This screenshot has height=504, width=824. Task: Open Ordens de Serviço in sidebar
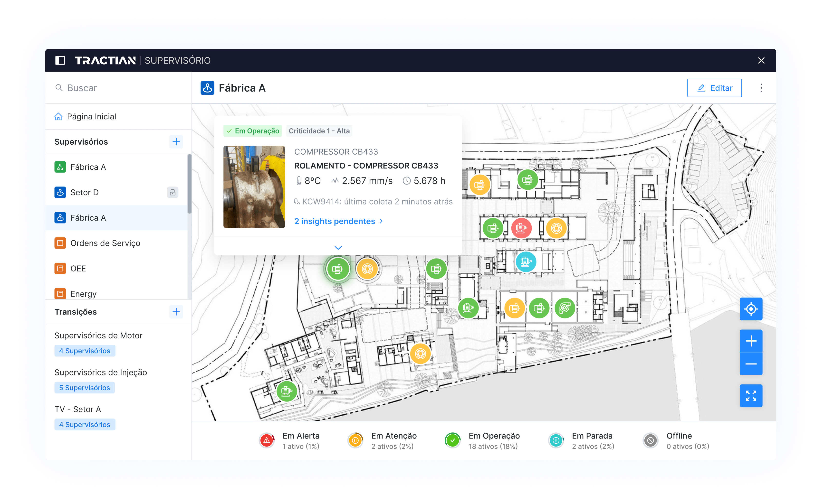[x=105, y=243]
